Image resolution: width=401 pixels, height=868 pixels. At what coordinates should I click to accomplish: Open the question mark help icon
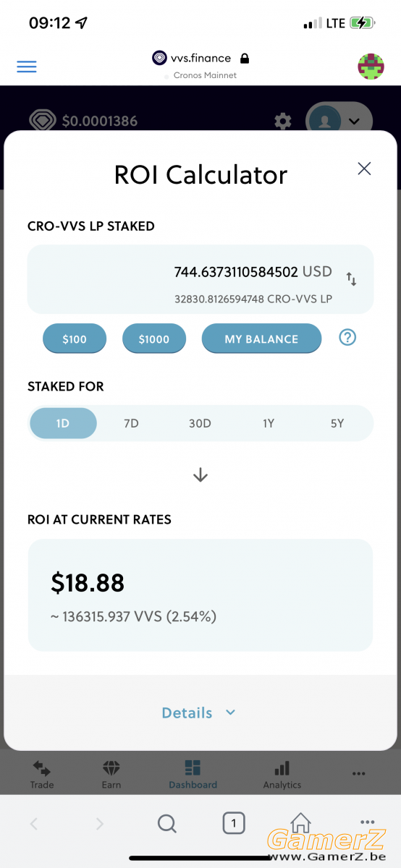point(347,337)
